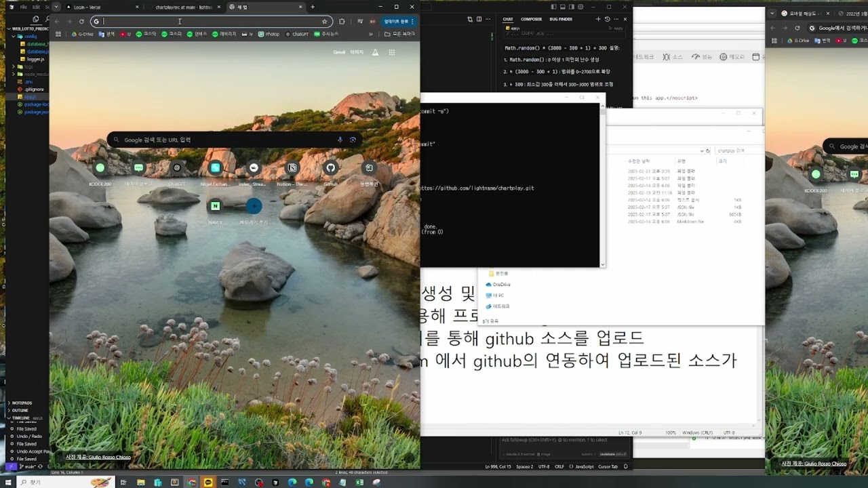
Task: Switch to chartplay/src at main tab
Action: pos(184,7)
